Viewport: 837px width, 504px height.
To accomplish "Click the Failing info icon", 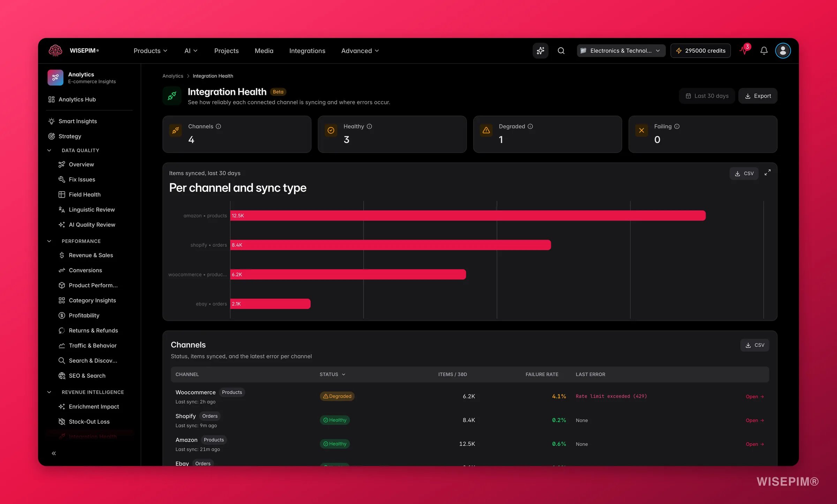I will [677, 126].
